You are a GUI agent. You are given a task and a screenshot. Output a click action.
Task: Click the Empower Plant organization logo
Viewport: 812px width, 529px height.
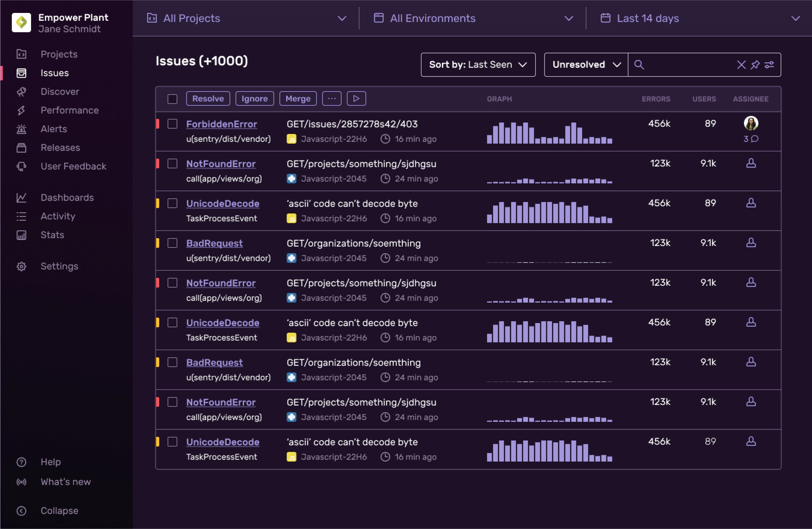pos(21,23)
